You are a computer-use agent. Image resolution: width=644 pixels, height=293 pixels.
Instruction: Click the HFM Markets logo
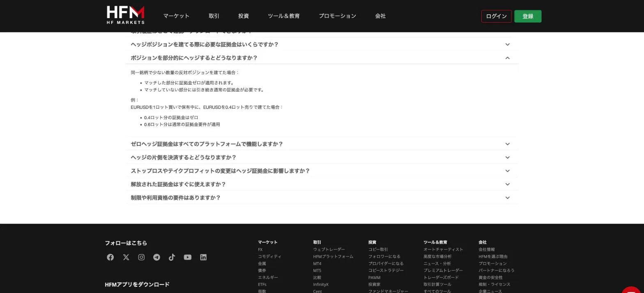coord(125,15)
